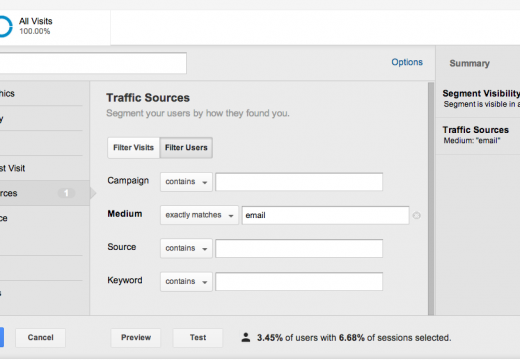Focus the Campaign text field
Viewport: 520px width, 360px height.
[299, 182]
